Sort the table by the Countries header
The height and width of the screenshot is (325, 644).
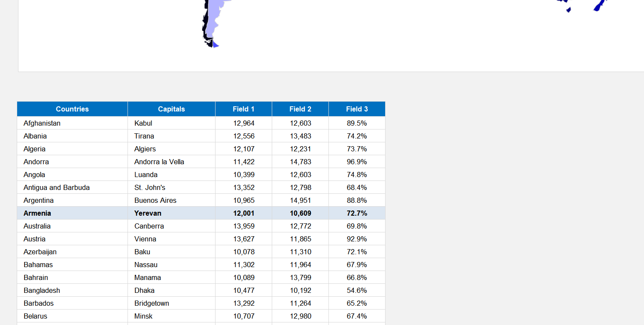[72, 109]
